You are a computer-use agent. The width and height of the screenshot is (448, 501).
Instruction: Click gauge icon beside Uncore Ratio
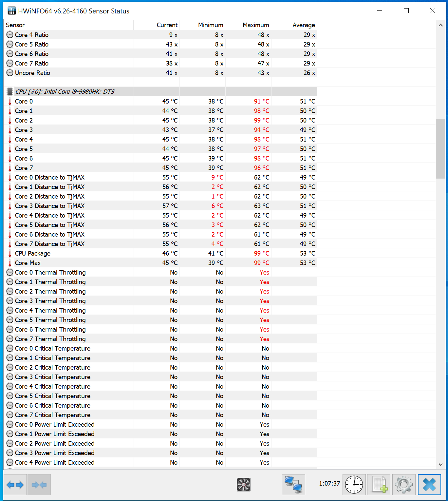coord(10,73)
